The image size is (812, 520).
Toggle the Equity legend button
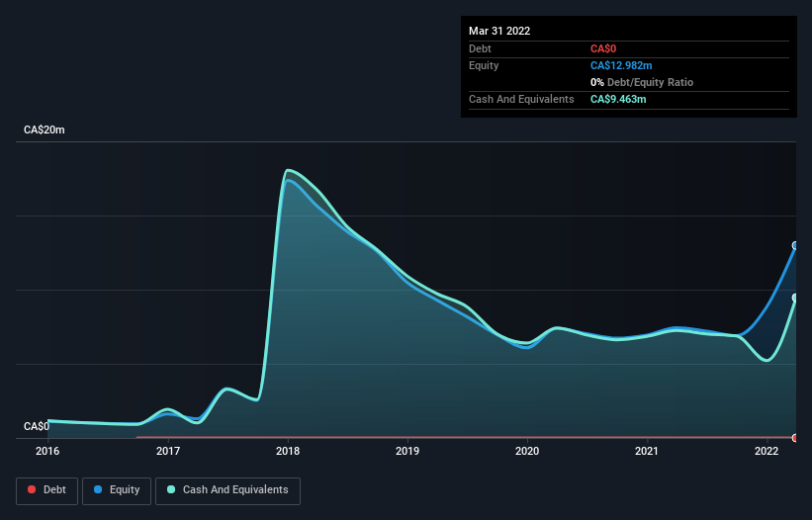click(117, 490)
